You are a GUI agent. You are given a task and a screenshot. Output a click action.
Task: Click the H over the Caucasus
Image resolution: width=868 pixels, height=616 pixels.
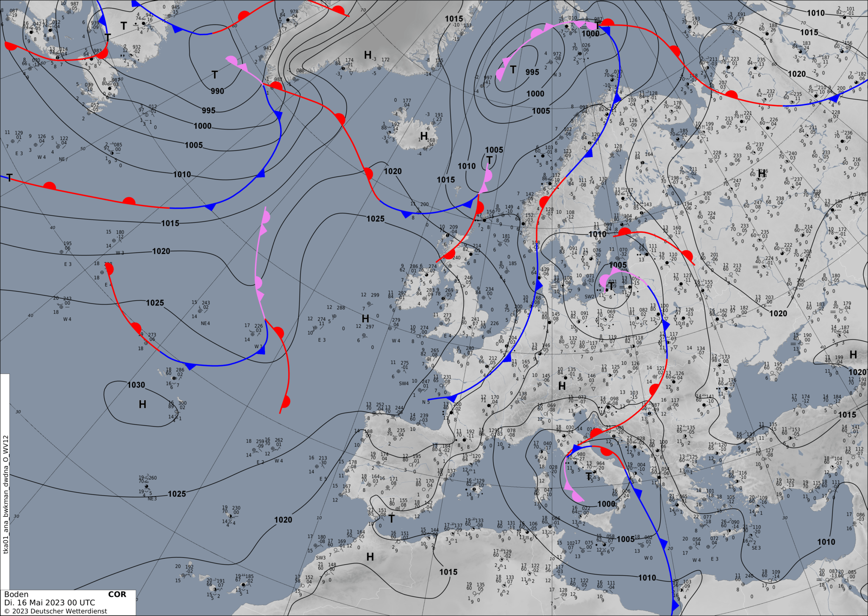coord(853,354)
